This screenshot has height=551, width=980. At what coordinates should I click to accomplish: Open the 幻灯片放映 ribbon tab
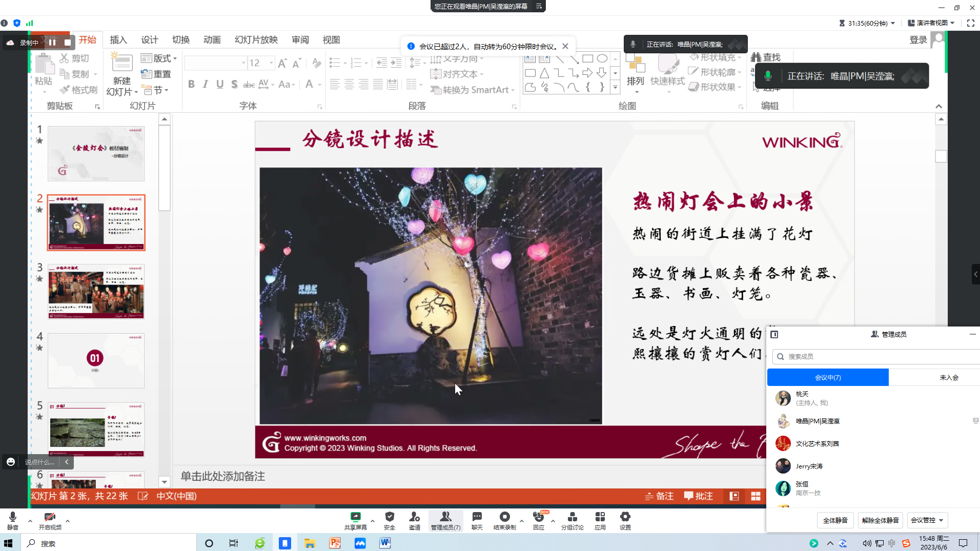(x=256, y=40)
